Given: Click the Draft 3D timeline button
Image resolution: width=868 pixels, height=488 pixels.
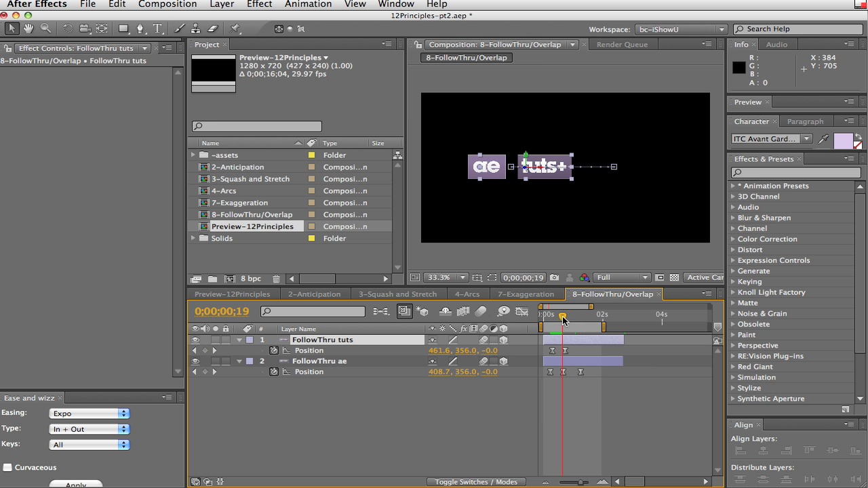Looking at the screenshot, I should pyautogui.click(x=423, y=311).
